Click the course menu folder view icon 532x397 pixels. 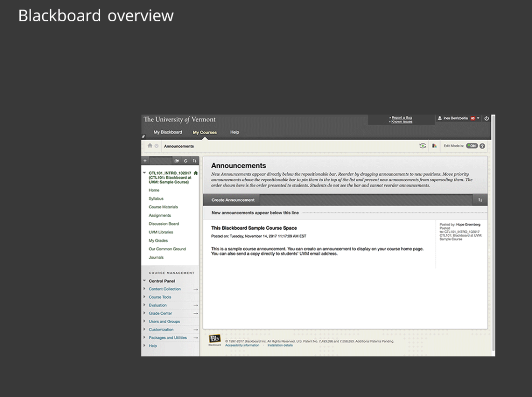coord(177,161)
